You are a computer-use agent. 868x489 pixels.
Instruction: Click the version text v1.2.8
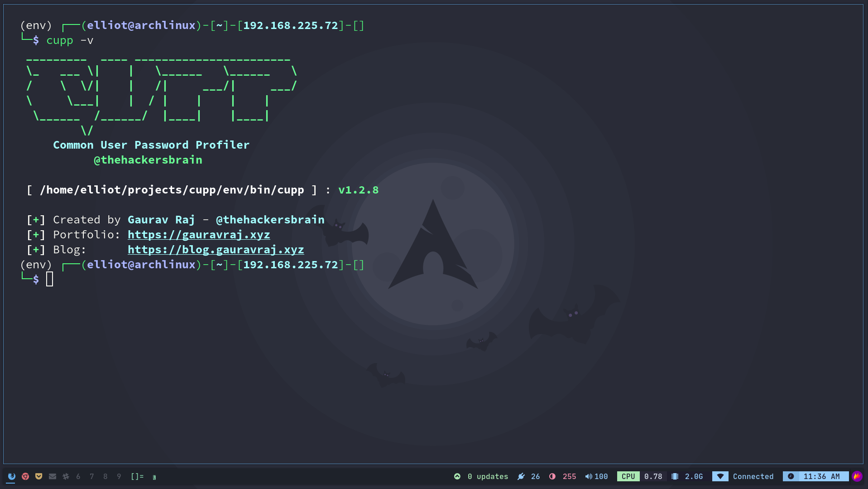359,190
